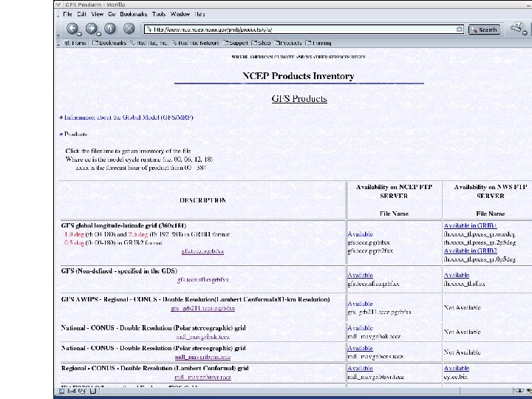
Task: Open the Training bookmark folder
Action: coord(318,43)
